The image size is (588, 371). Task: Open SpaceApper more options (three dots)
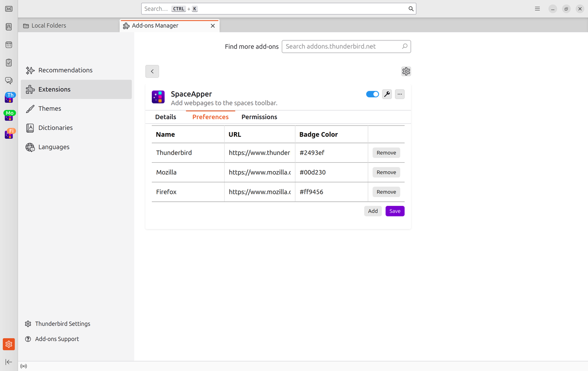point(400,94)
